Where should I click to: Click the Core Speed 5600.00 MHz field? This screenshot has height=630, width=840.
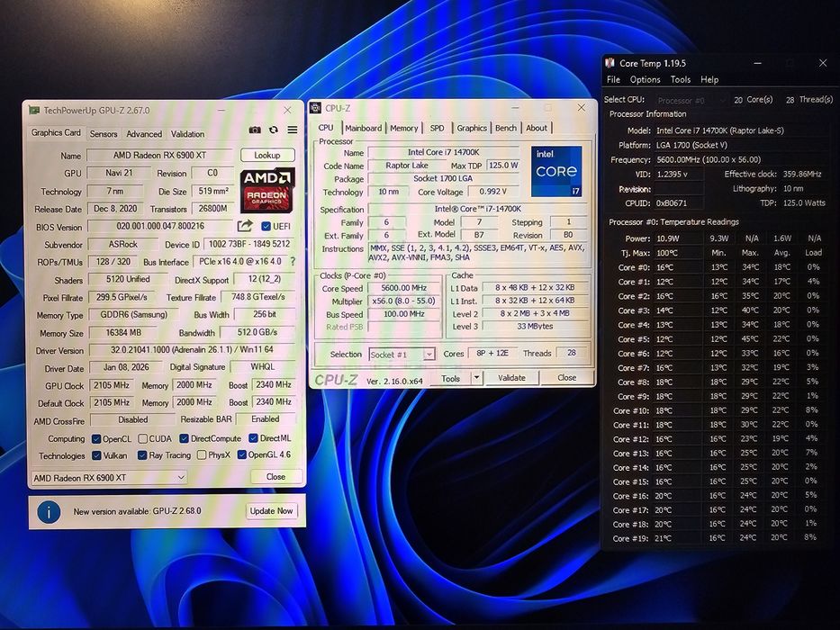click(x=404, y=288)
